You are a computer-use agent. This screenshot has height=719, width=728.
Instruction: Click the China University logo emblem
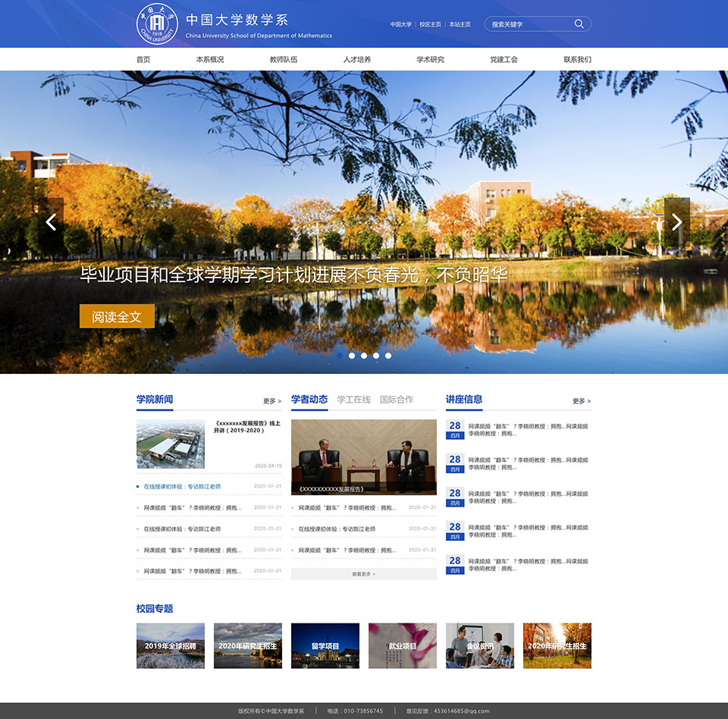(156, 24)
